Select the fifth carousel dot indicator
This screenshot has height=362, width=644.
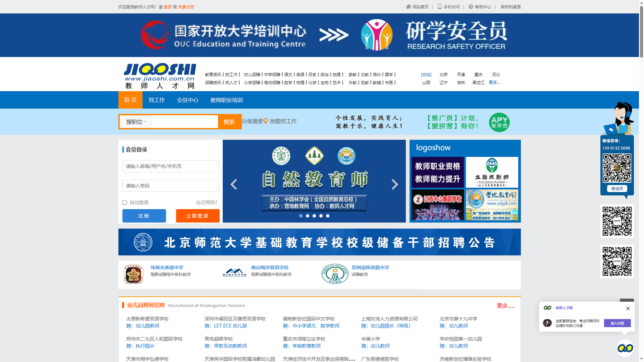pos(328,216)
